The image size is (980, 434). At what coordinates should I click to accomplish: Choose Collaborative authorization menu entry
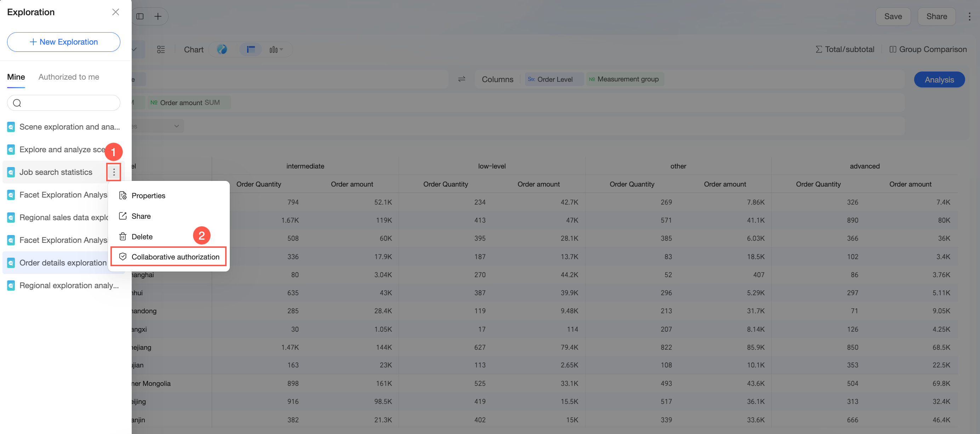pos(169,257)
